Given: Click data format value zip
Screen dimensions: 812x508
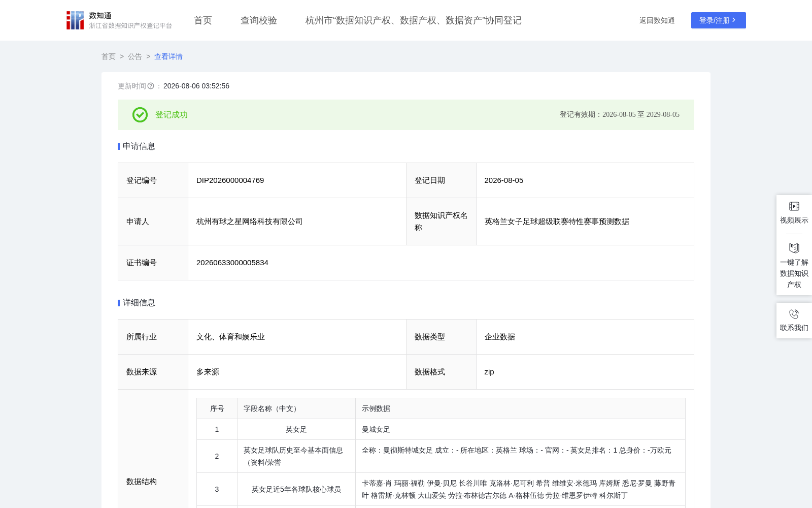Looking at the screenshot, I should [489, 372].
